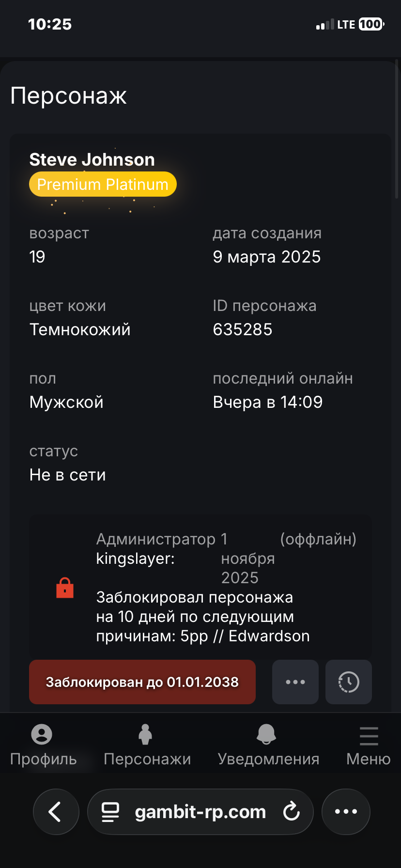The height and width of the screenshot is (868, 401).
Task: Open character more-options ellipsis button
Action: click(295, 682)
